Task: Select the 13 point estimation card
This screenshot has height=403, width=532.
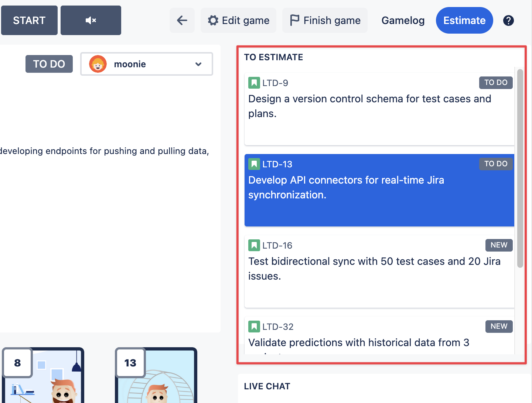Action: coord(156,375)
